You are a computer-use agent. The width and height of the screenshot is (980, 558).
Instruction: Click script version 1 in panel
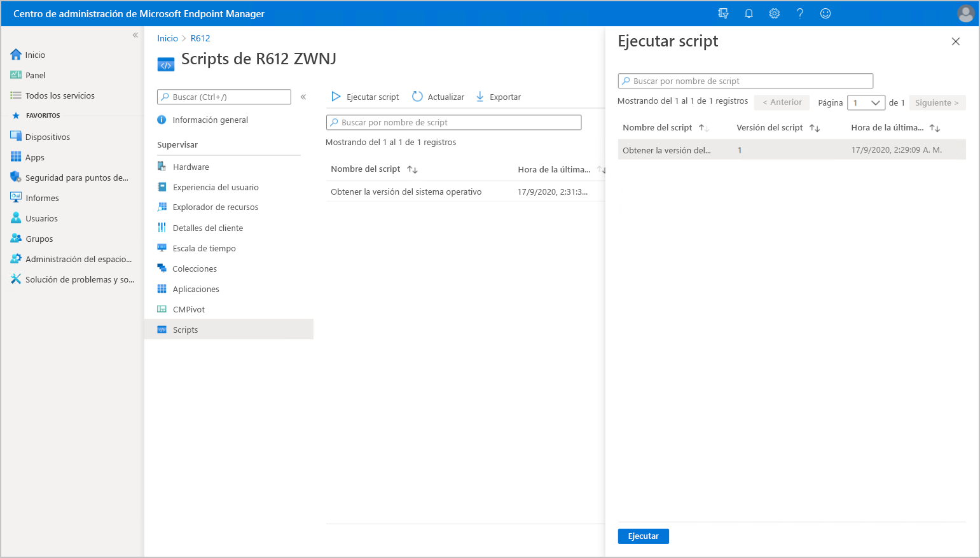[740, 150]
